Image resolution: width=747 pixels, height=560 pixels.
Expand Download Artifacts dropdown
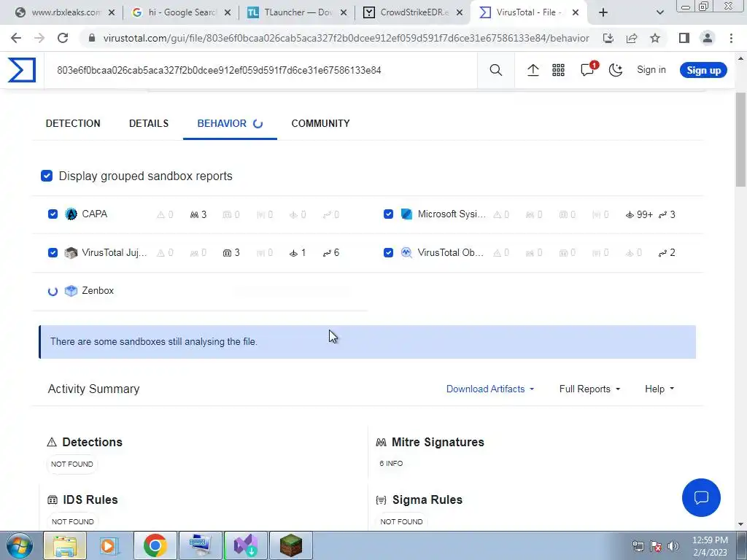489,389
